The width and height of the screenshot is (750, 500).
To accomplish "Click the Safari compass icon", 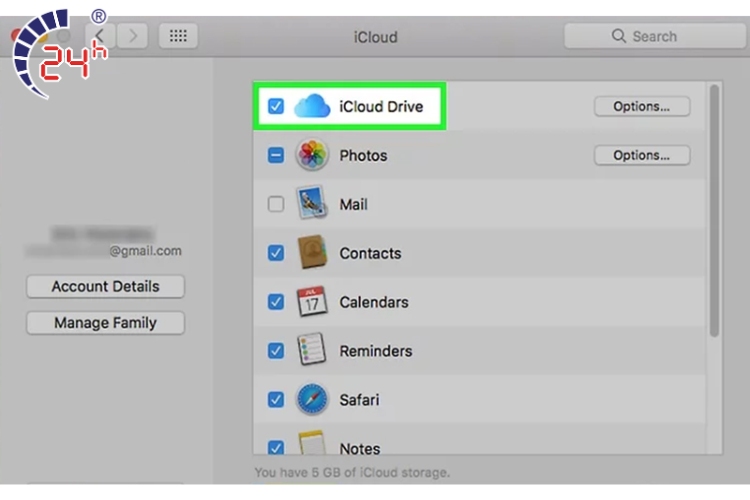I will click(312, 399).
